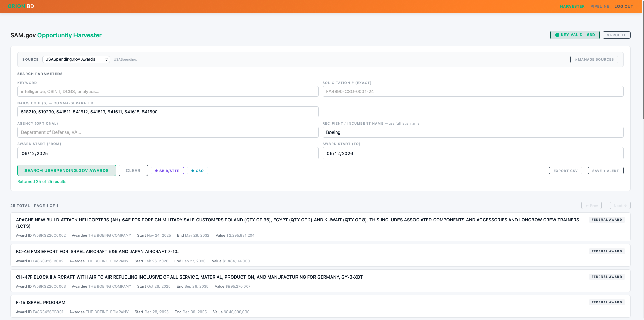Image resolution: width=644 pixels, height=320 pixels.
Task: Apply the SBIR/STTR filter chip
Action: point(167,171)
